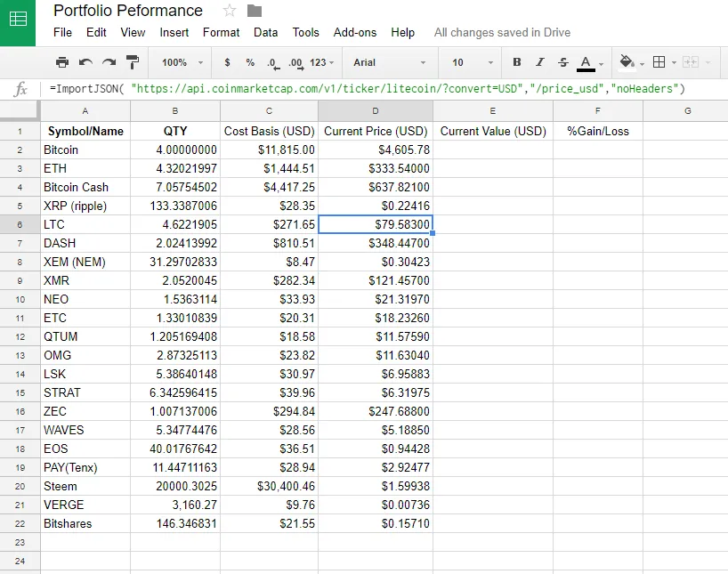Click the Merge cells icon

[x=691, y=62]
